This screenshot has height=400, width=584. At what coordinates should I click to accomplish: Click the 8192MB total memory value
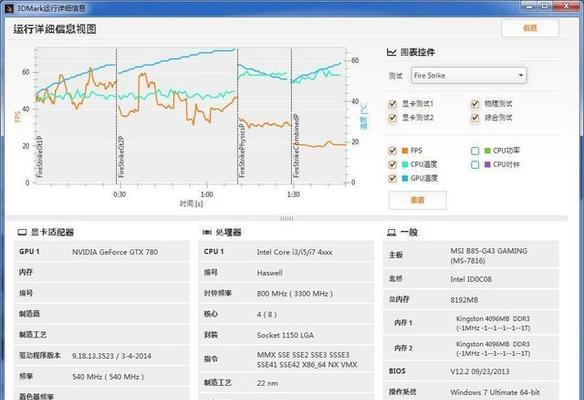point(464,300)
